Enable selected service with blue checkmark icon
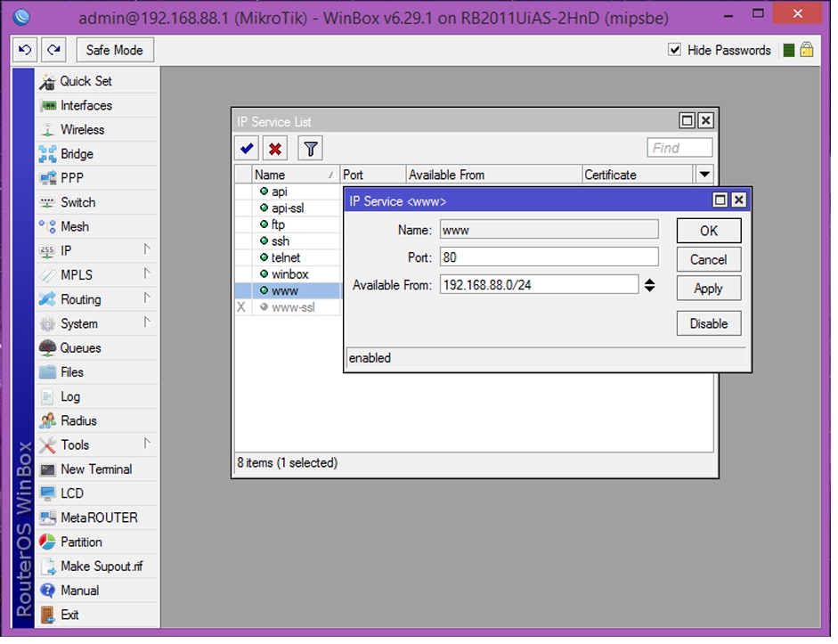Viewport: 838px width, 644px height. (247, 149)
